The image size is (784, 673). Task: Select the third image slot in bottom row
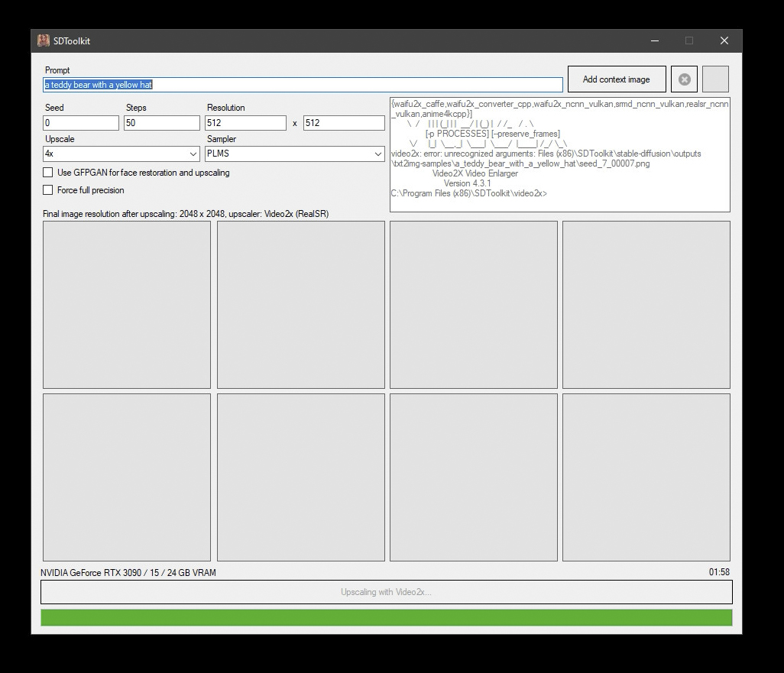(x=474, y=477)
